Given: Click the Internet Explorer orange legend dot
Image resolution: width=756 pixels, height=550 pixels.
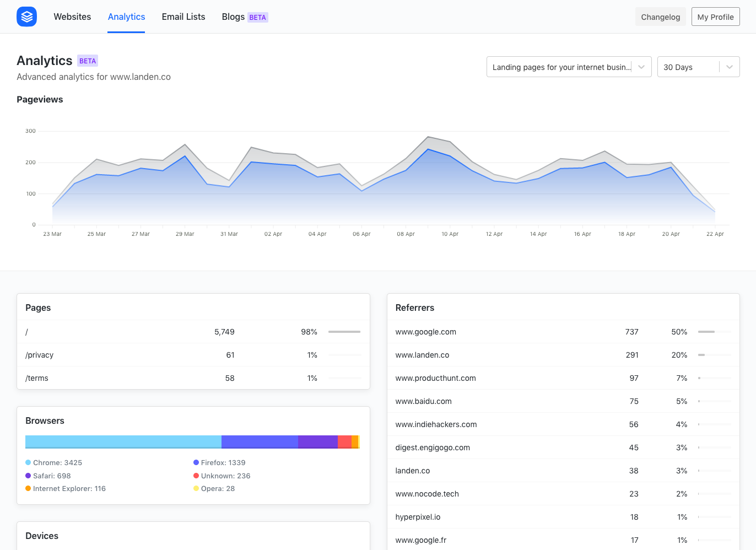Looking at the screenshot, I should tap(28, 488).
